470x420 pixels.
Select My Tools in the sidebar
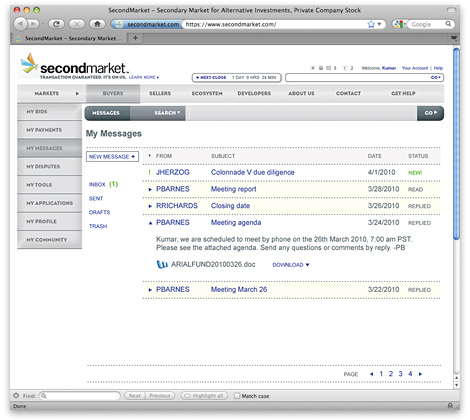pyautogui.click(x=49, y=185)
